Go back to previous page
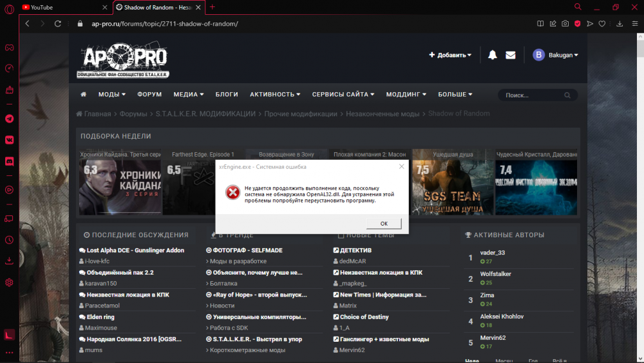644x363 pixels. pyautogui.click(x=27, y=23)
